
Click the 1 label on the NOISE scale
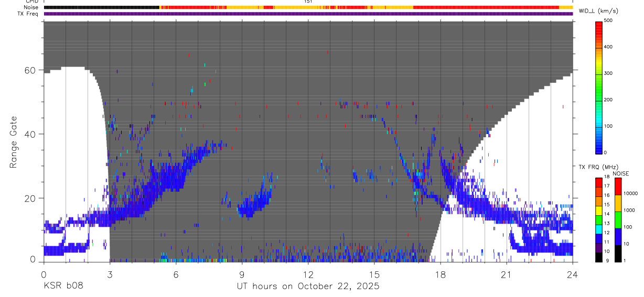(625, 261)
